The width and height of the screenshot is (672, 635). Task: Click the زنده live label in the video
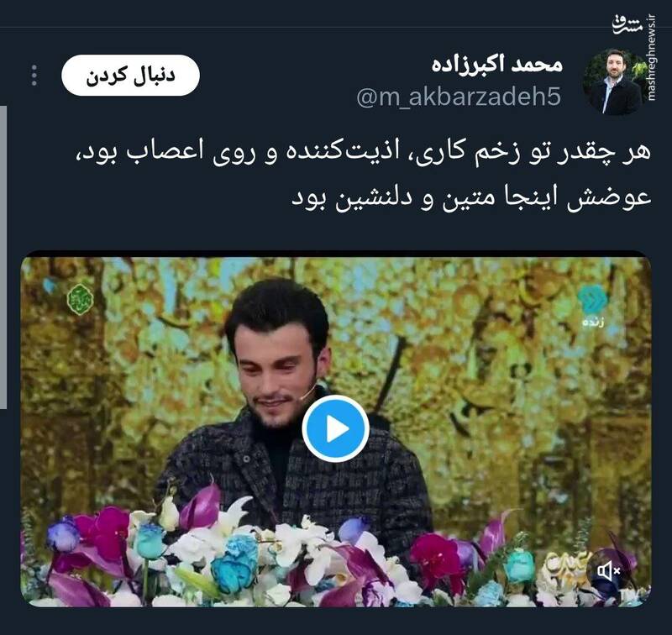click(593, 323)
